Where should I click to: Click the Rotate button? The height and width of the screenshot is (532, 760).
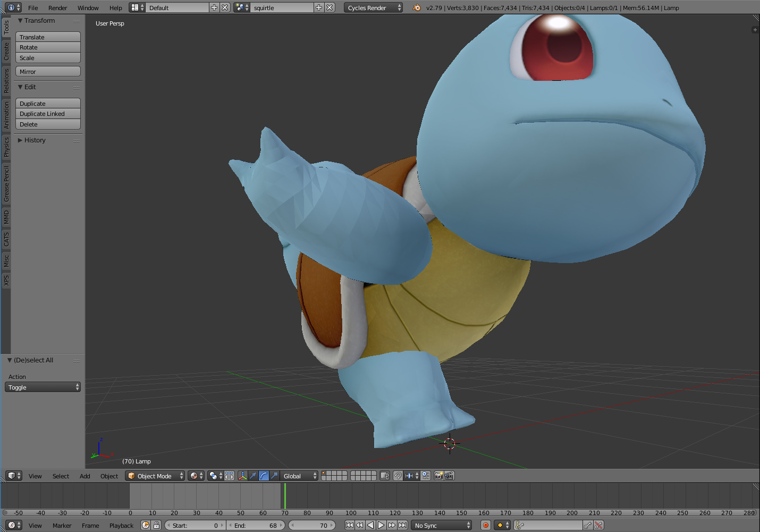[x=48, y=47]
